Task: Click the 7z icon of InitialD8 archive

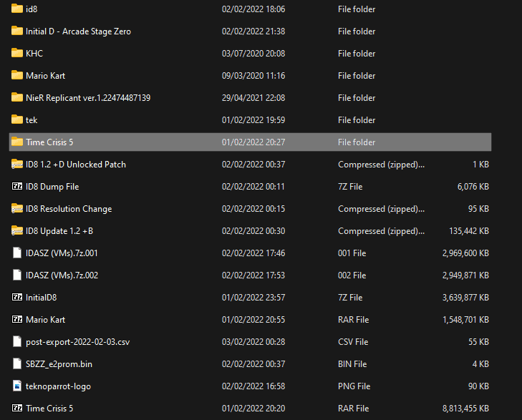Action: click(17, 297)
